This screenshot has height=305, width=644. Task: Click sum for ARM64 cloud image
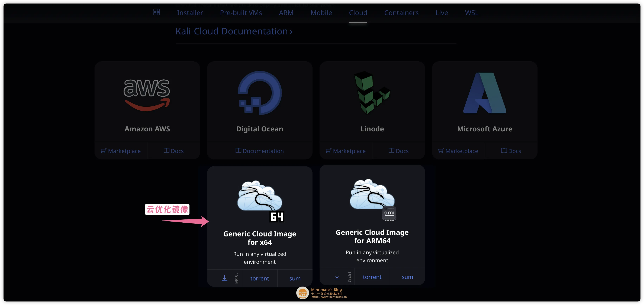407,277
